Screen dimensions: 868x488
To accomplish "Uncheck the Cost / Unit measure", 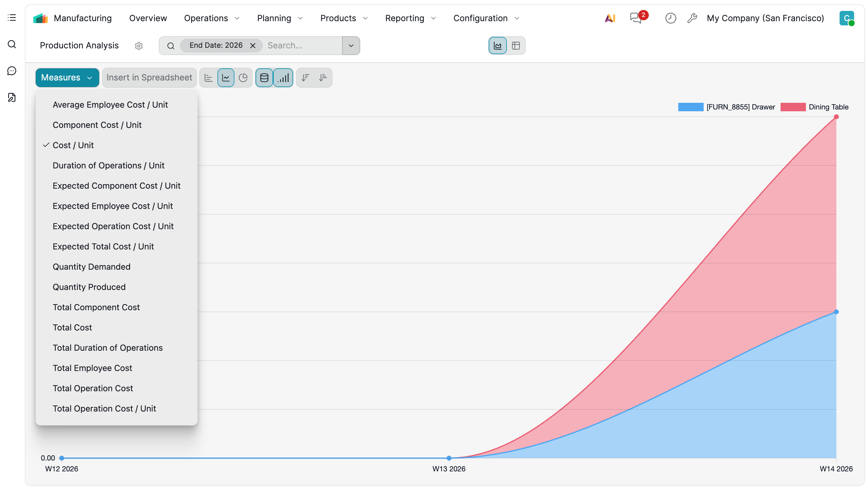I will (73, 145).
